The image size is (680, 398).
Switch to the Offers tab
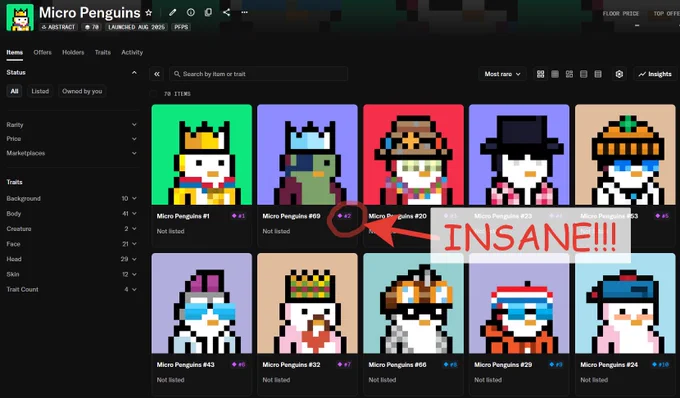(x=42, y=52)
